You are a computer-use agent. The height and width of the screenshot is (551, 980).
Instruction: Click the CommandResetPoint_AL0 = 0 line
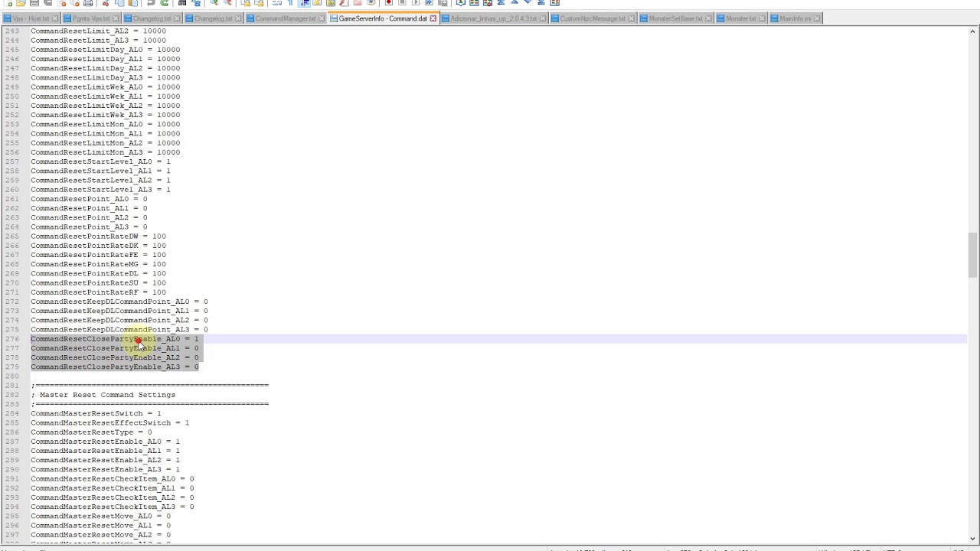(89, 199)
